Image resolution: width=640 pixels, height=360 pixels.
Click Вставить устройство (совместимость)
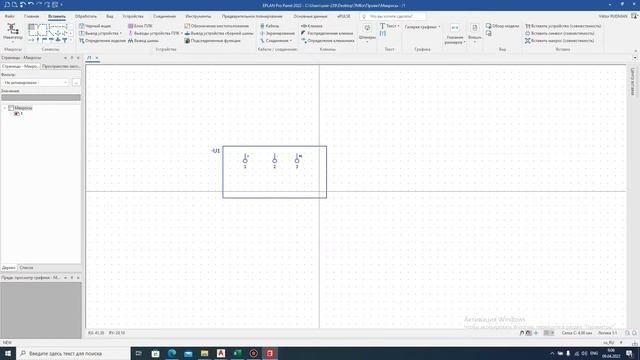[563, 26]
